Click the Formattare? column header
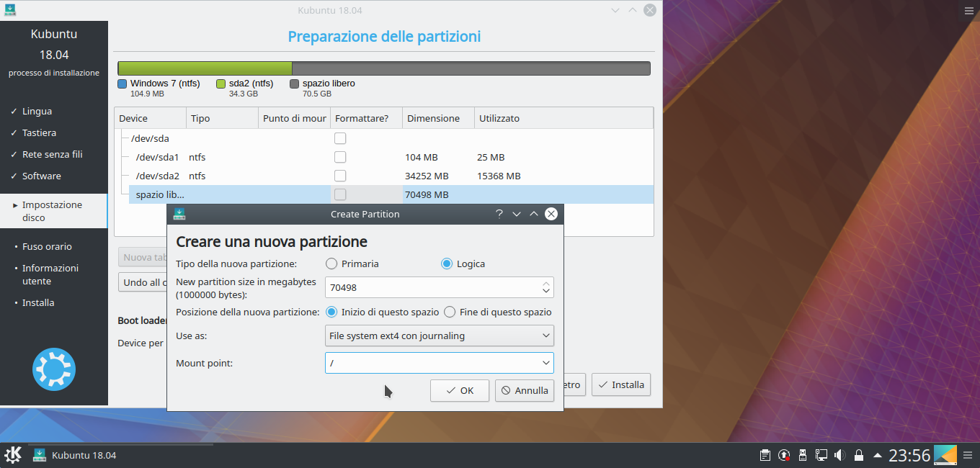 [366, 118]
